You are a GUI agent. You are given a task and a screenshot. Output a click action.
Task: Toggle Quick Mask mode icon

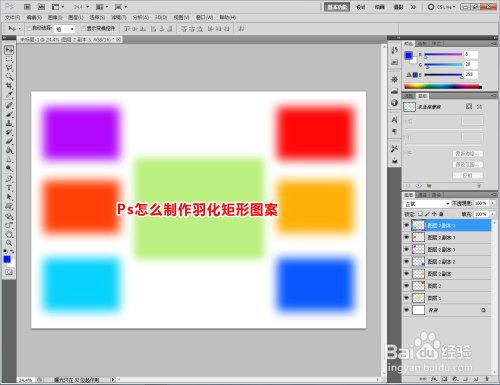[9, 272]
